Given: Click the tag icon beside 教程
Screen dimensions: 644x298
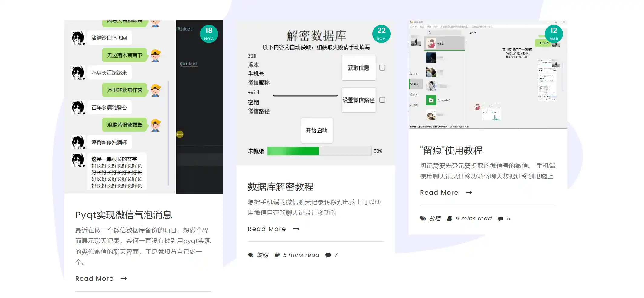Looking at the screenshot, I should coord(423,219).
